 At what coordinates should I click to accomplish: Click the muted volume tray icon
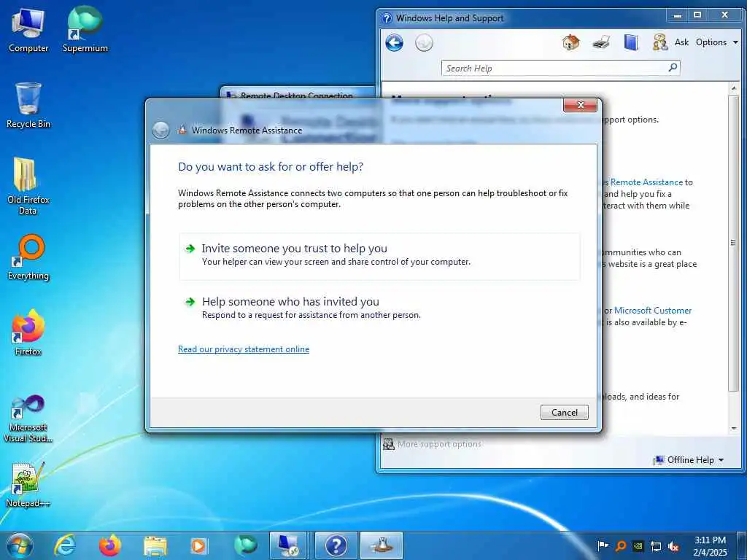tap(673, 546)
